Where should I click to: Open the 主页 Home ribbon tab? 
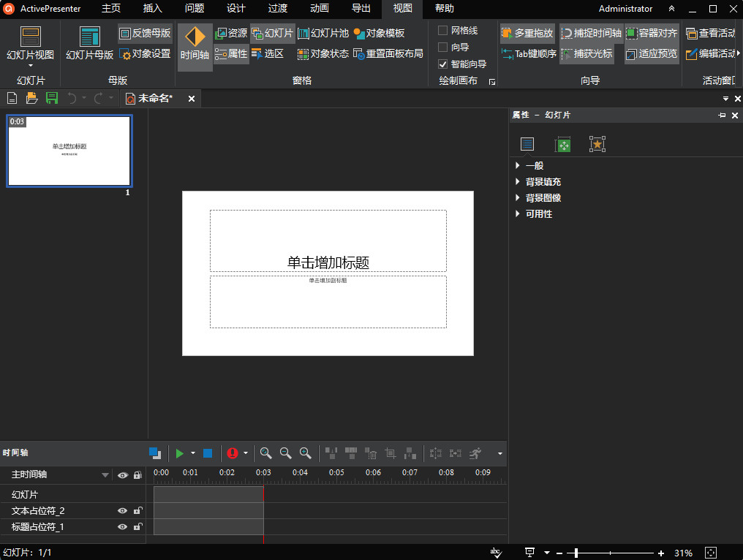[x=111, y=9]
